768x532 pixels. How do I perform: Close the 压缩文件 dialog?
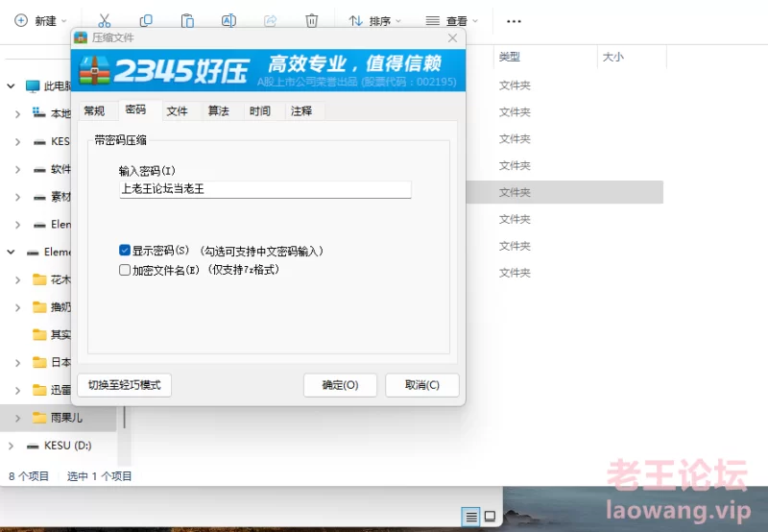click(452, 37)
